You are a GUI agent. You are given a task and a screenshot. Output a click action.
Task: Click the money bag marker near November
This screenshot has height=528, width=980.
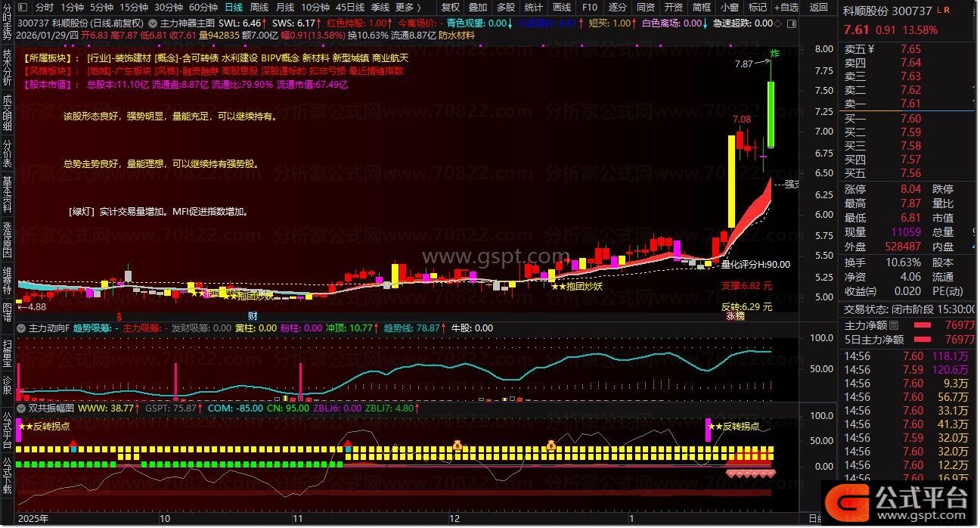(x=457, y=446)
